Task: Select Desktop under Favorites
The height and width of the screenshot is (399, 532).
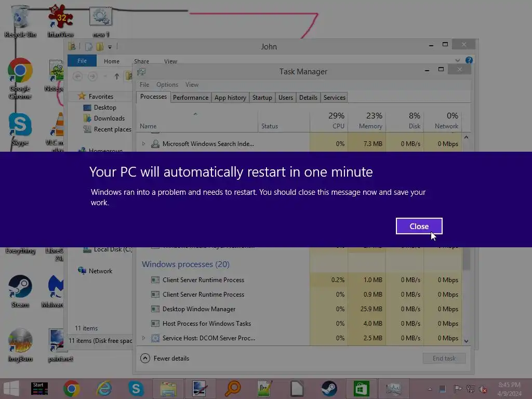Action: tap(100, 108)
